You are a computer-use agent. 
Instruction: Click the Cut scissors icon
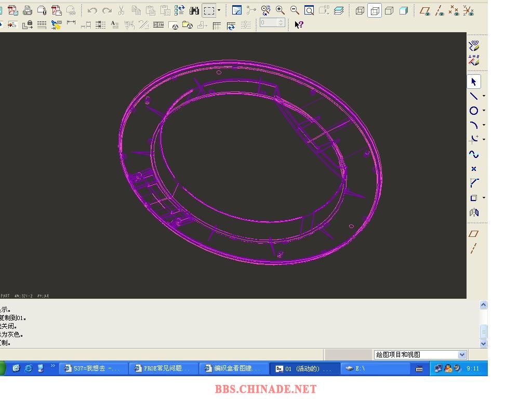click(x=121, y=11)
